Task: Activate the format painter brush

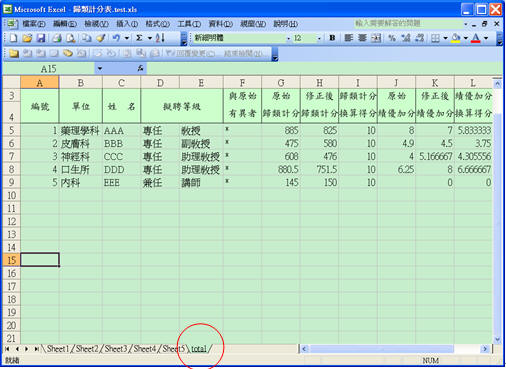Action: point(100,38)
